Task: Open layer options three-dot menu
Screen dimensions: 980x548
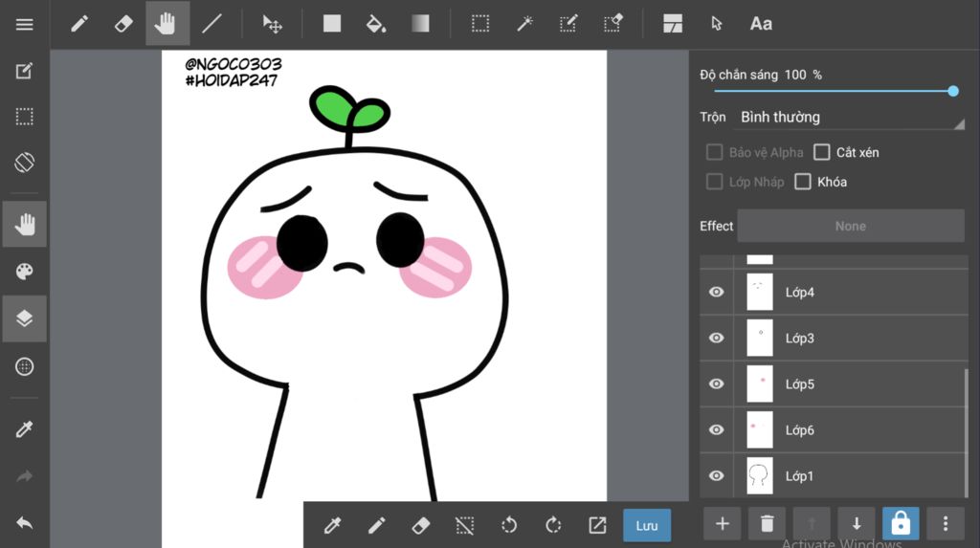Action: coord(945,524)
